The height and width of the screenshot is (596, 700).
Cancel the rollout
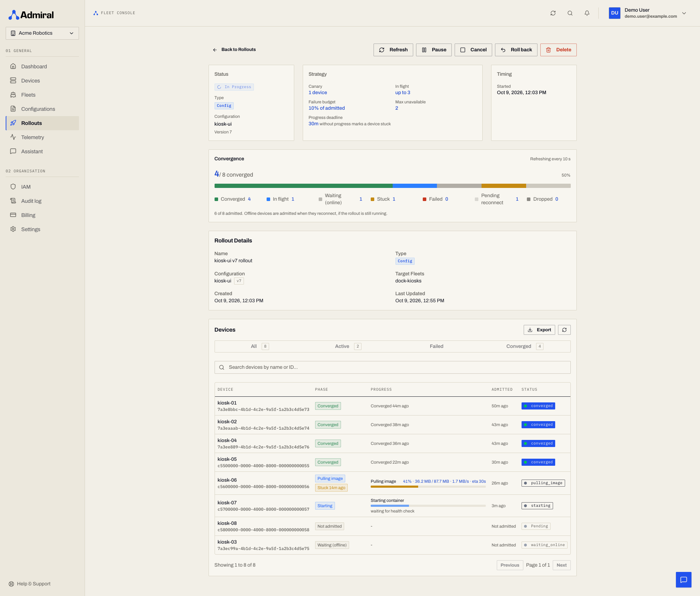pyautogui.click(x=473, y=50)
